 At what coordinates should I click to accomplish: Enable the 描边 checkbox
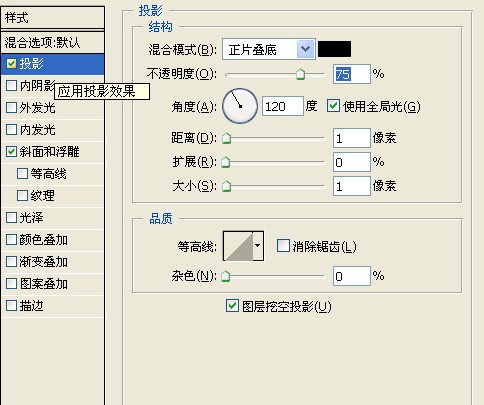click(11, 306)
